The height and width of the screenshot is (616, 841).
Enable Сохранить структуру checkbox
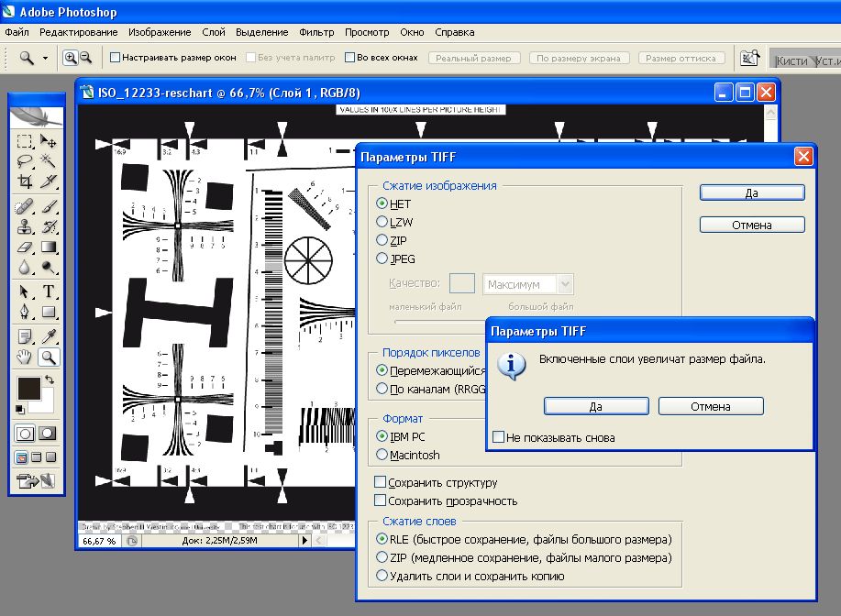click(381, 482)
